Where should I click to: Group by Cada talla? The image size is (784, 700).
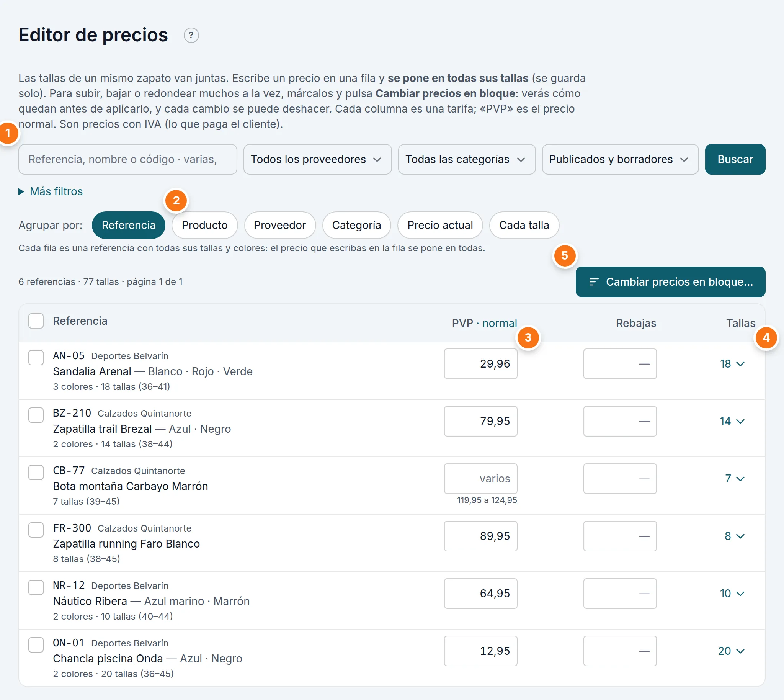(524, 225)
